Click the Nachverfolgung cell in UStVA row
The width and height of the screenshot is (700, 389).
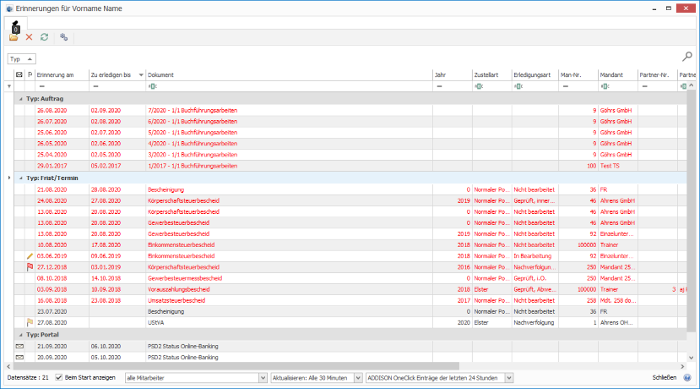click(535, 322)
